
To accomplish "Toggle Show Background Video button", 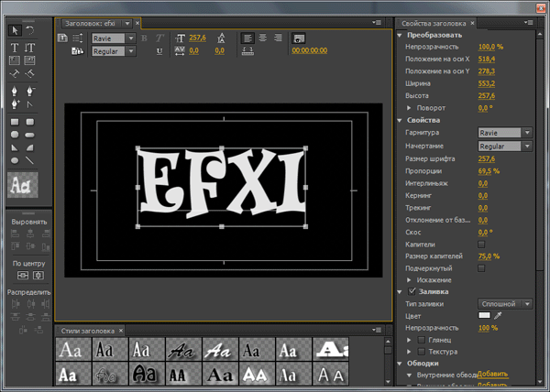I will tap(298, 38).
